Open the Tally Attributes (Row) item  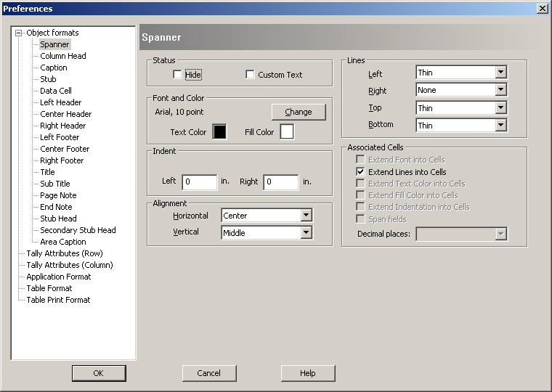[64, 253]
